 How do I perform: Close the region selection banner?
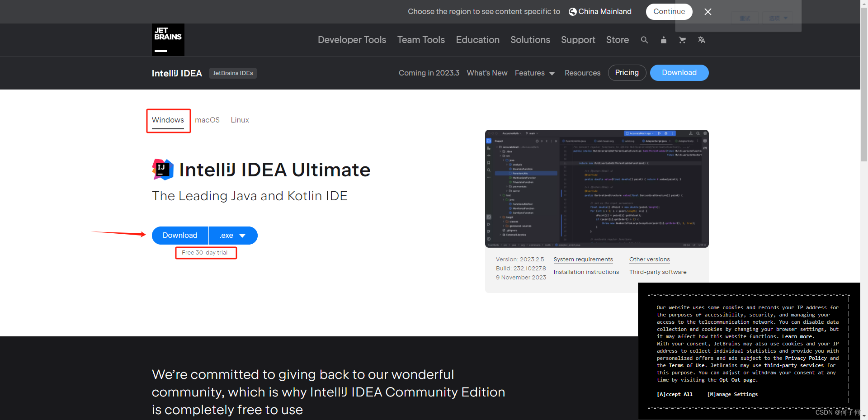coord(708,12)
